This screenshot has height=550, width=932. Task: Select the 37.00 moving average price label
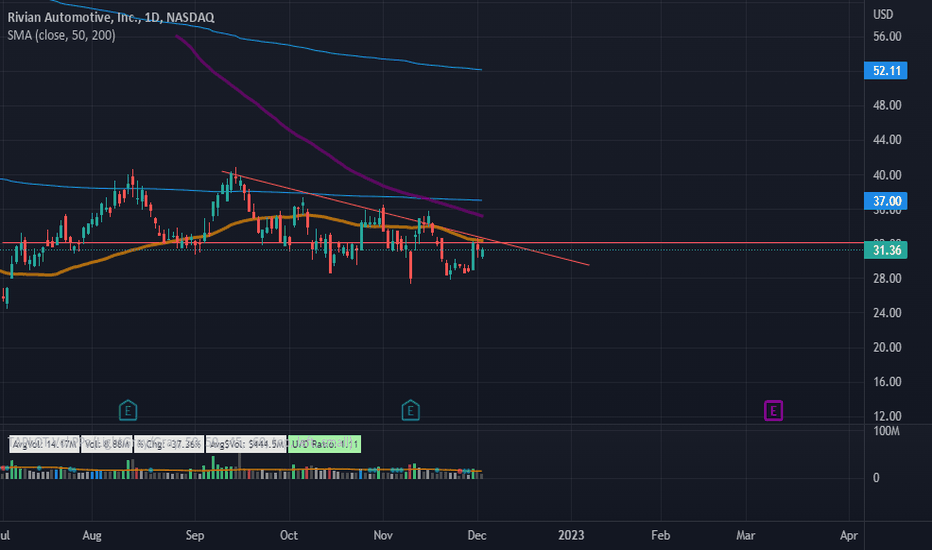point(886,201)
